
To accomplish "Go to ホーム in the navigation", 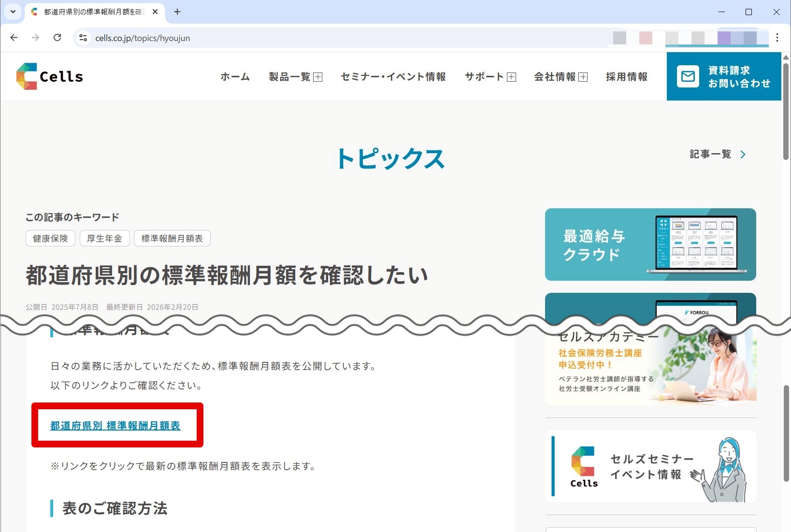I will (235, 77).
